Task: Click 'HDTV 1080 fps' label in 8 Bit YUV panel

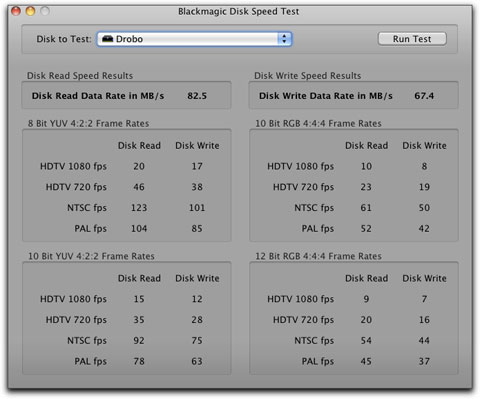Action: click(x=73, y=166)
